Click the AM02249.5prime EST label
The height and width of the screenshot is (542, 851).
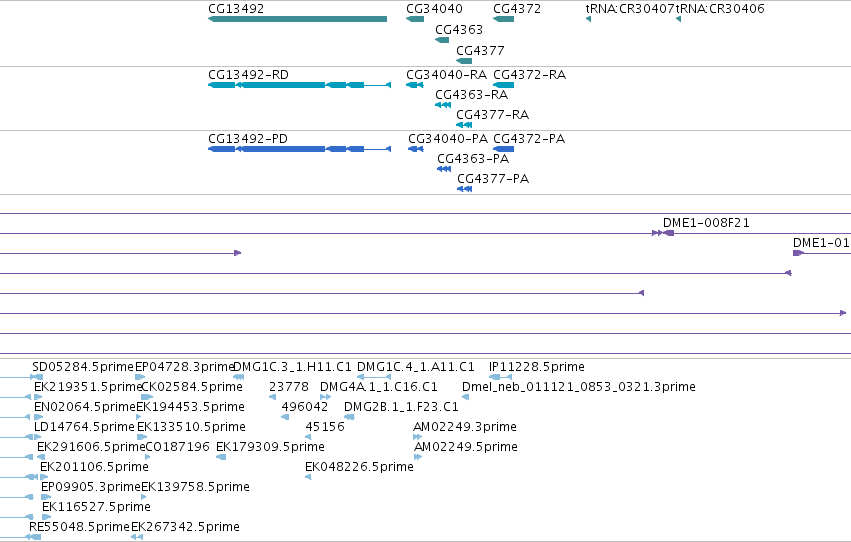tap(466, 447)
